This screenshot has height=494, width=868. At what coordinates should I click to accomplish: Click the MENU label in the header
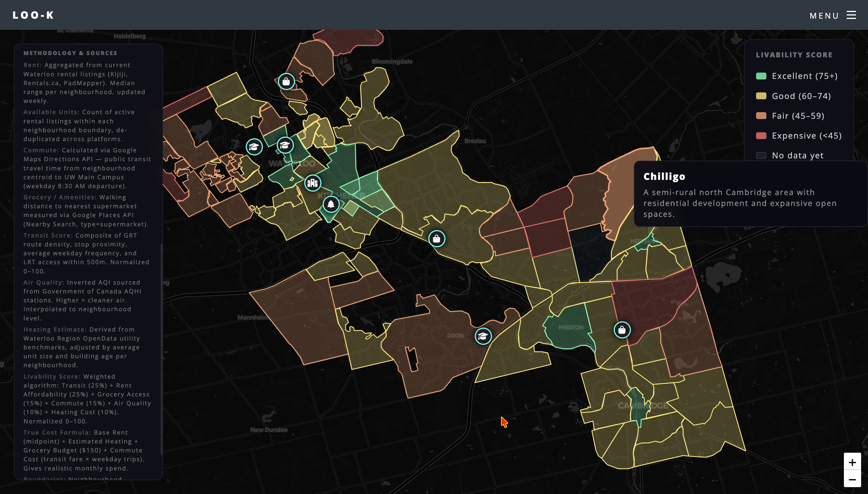pyautogui.click(x=824, y=15)
